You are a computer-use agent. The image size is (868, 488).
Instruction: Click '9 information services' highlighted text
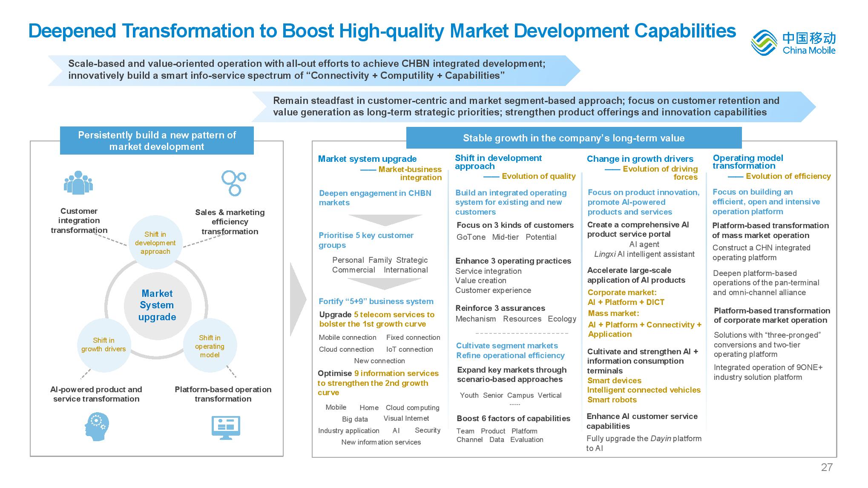click(x=396, y=373)
